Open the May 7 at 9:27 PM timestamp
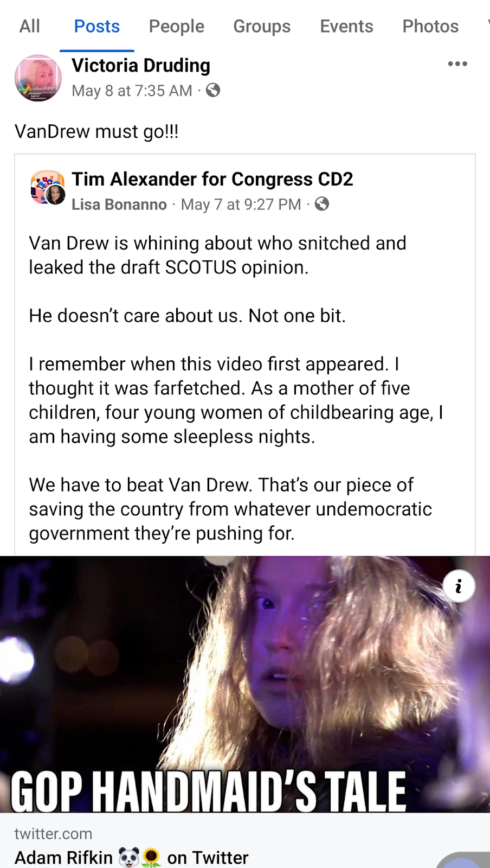Viewport: 490px width, 868px height. tap(241, 205)
